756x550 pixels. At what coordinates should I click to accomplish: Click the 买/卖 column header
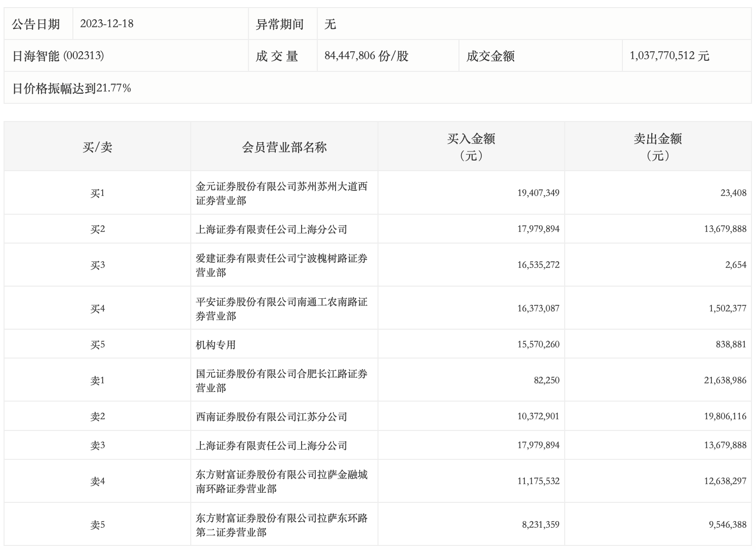tap(97, 147)
